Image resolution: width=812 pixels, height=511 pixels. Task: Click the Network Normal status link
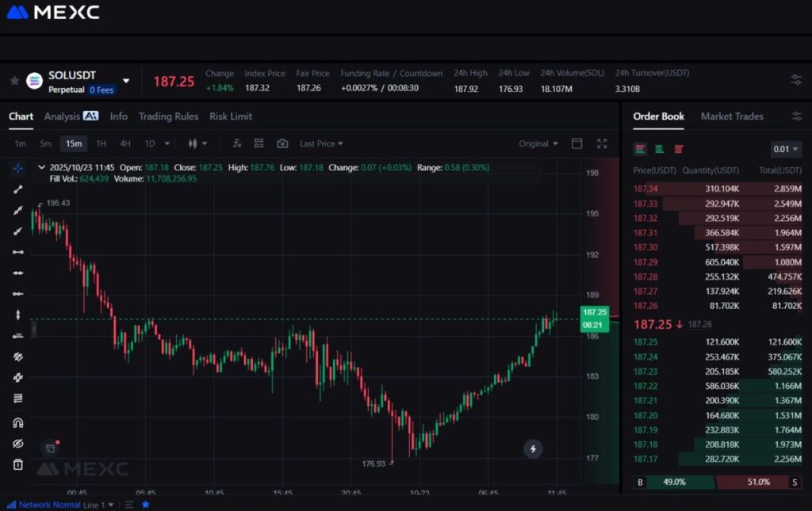49,505
